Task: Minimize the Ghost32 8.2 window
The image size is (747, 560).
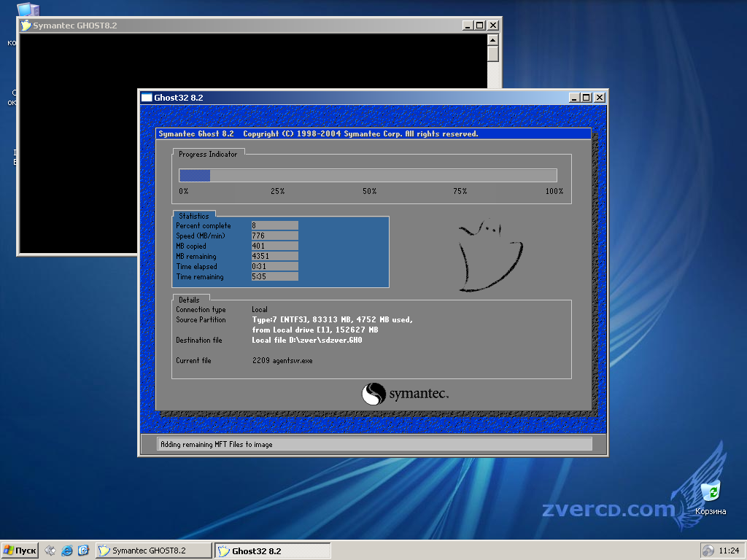Action: coord(575,98)
